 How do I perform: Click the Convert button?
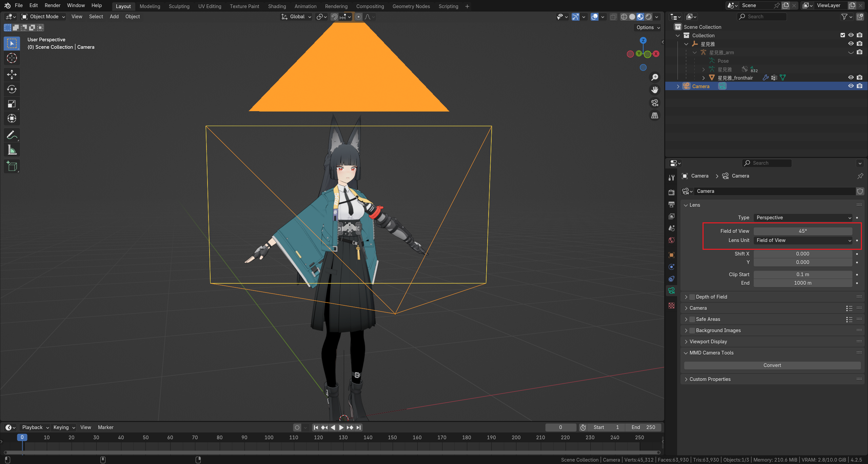(x=772, y=365)
